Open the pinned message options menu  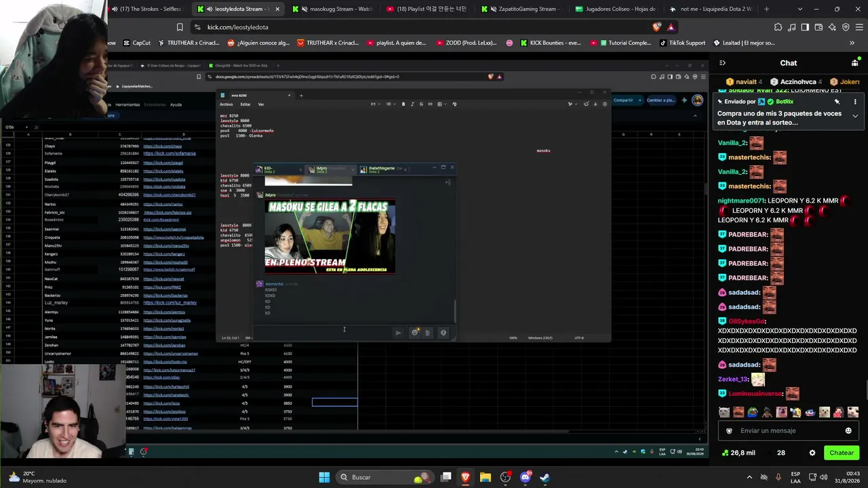coord(855,102)
